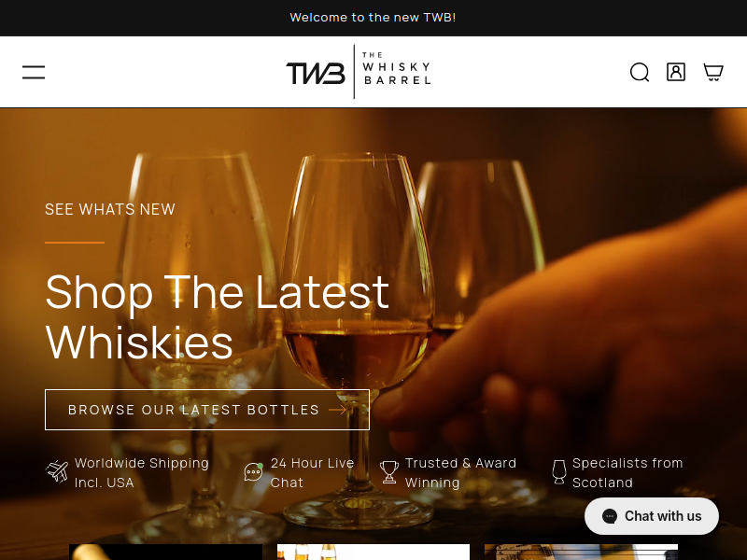Click the Welcome to the new TWB banner

tap(373, 18)
